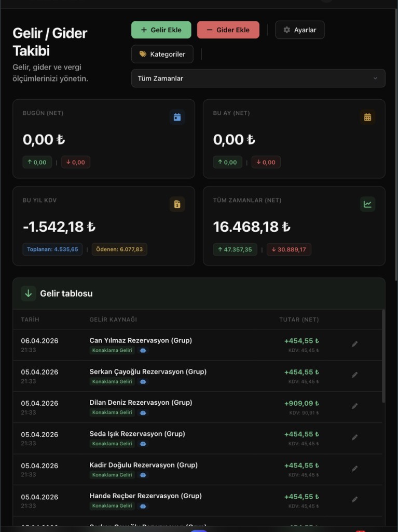Edit Dilan Deniz Rezervasyon entry with pencil icon
The height and width of the screenshot is (532, 398).
click(354, 406)
